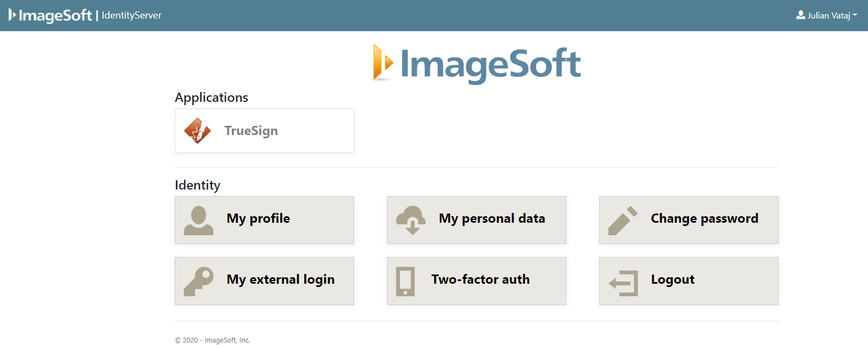
Task: Click the ImageSoft logo in the top navbar
Action: pos(51,15)
